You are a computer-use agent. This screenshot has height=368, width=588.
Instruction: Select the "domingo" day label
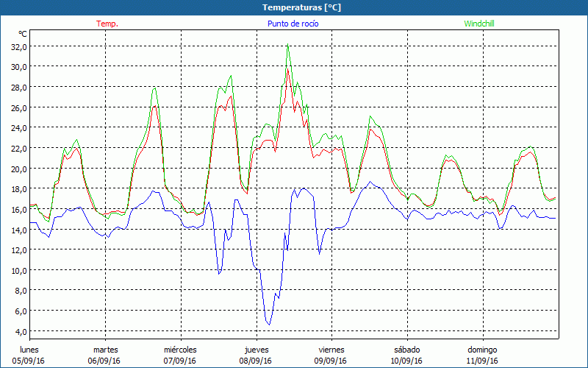pos(482,350)
